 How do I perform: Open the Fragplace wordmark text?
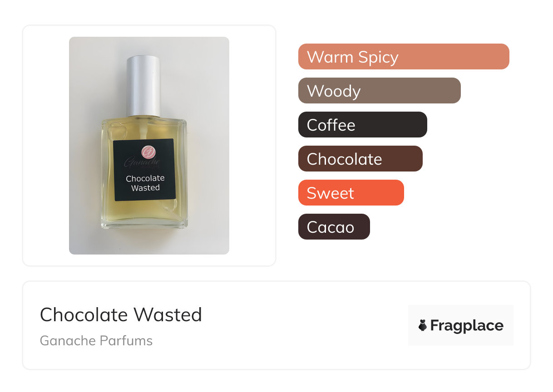pos(467,326)
